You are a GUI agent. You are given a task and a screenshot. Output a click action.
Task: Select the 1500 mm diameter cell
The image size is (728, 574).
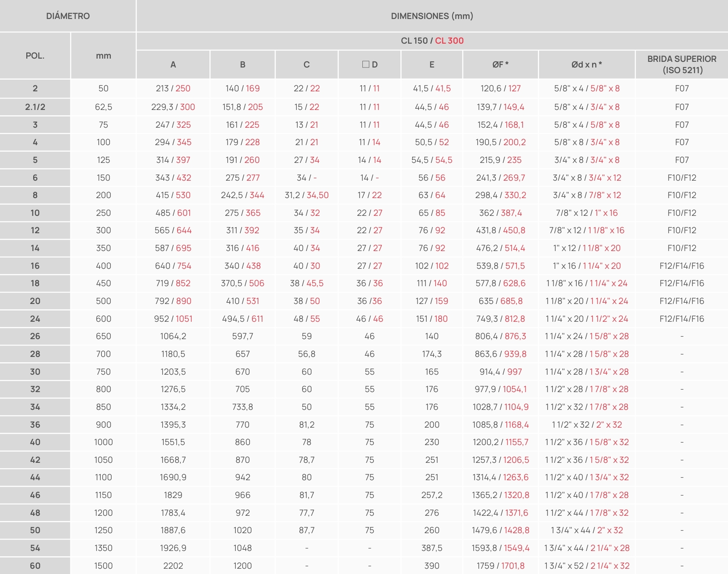(x=104, y=566)
